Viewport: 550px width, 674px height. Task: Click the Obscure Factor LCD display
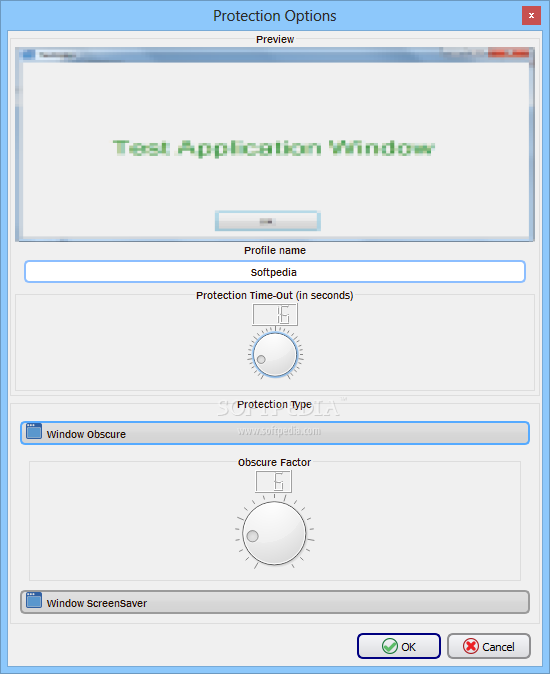pyautogui.click(x=274, y=481)
